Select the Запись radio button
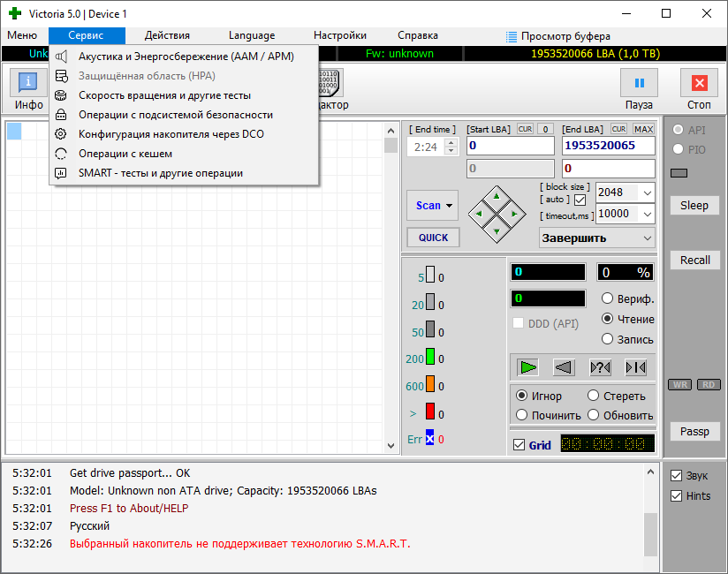 tap(607, 339)
